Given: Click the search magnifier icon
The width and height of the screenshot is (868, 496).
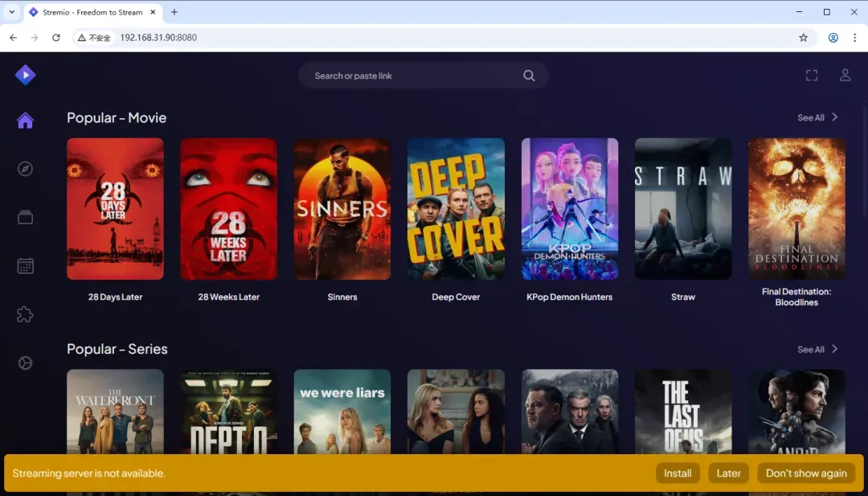Looking at the screenshot, I should [x=529, y=76].
